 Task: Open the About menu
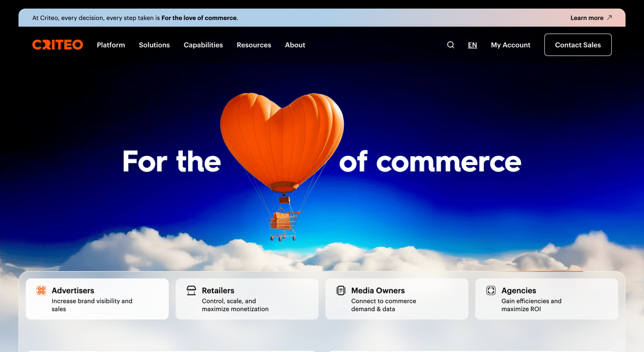tap(295, 45)
